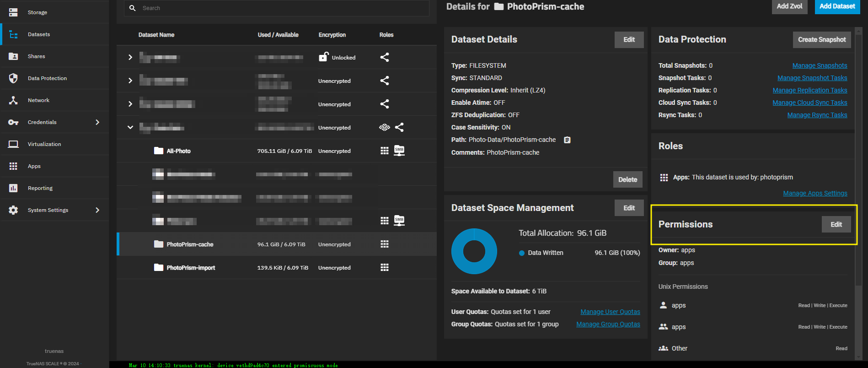Click the apps grid icon on PhotoPrism-import row
868x368 pixels.
click(385, 267)
